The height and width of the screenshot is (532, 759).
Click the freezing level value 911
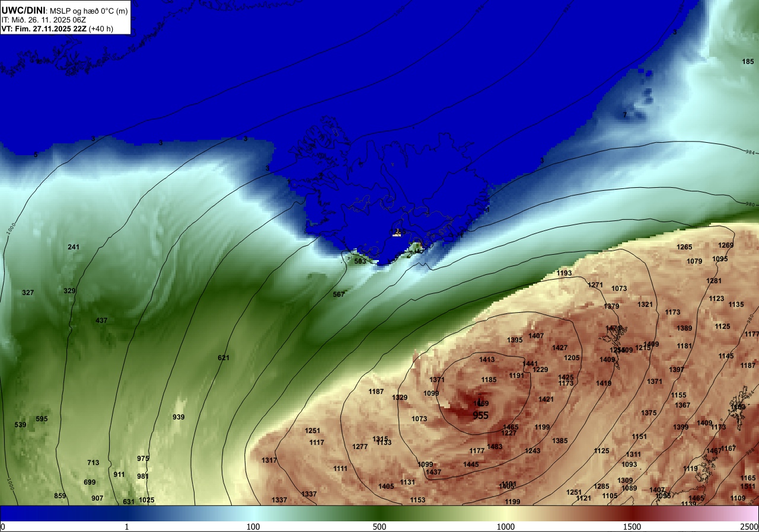[x=119, y=475]
